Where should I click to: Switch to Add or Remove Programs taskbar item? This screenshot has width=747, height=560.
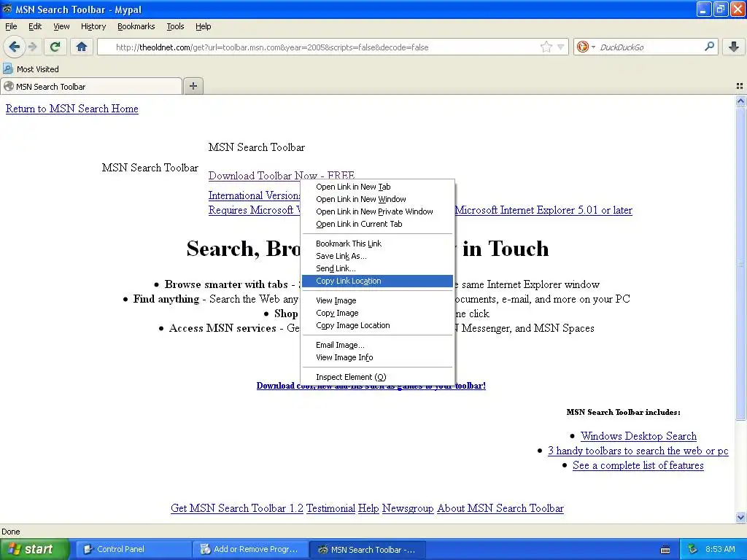[x=250, y=550]
